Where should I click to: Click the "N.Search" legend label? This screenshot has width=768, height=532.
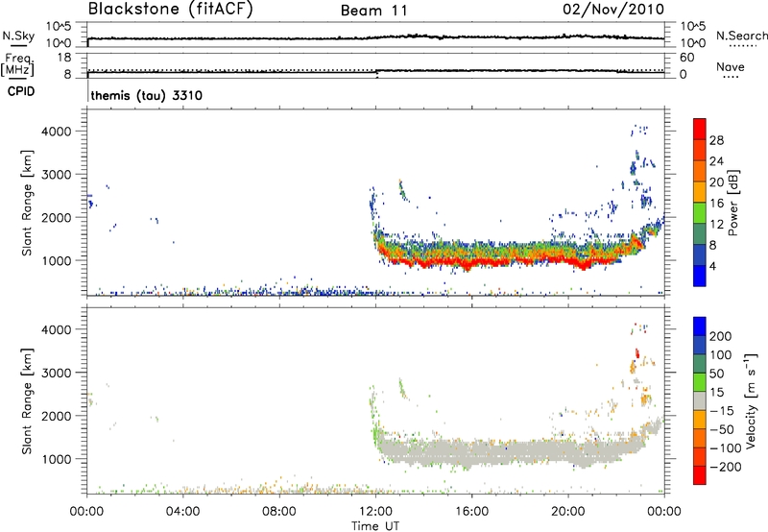coord(741,36)
